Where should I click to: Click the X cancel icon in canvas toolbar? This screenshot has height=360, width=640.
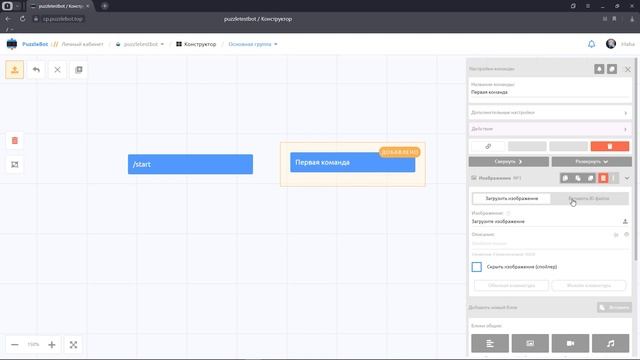[57, 70]
